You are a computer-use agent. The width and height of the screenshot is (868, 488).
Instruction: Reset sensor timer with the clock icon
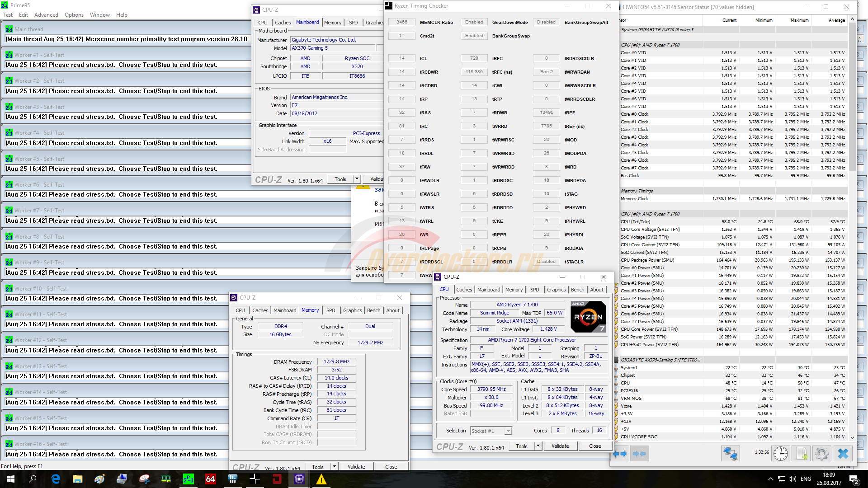click(x=781, y=453)
